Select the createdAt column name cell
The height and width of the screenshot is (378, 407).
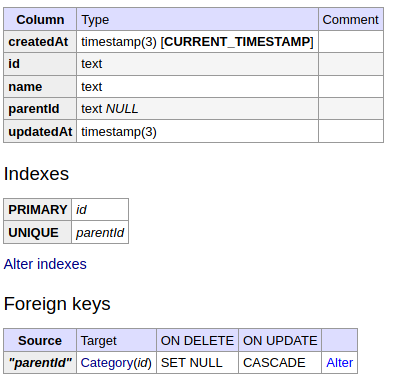[40, 42]
